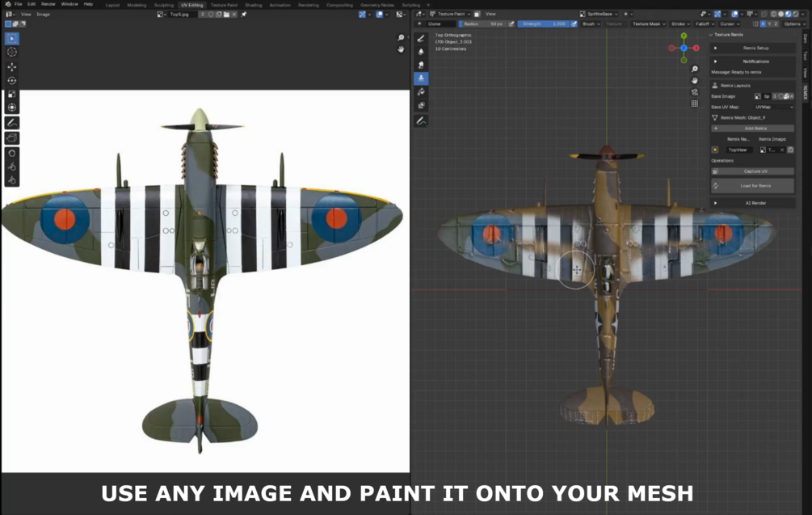Click the viewport zoom magnifier icon
This screenshot has width=812, height=515.
coord(695,70)
